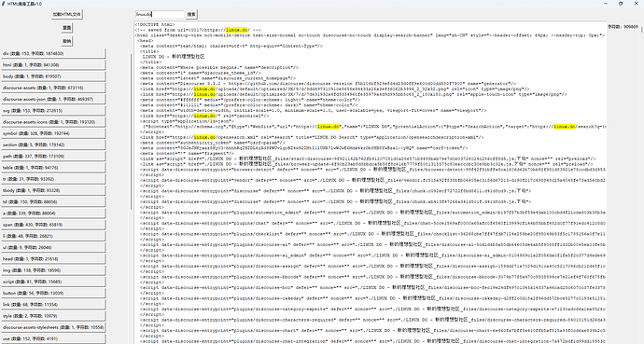Select the ul tag button

pyautogui.click(x=53, y=248)
